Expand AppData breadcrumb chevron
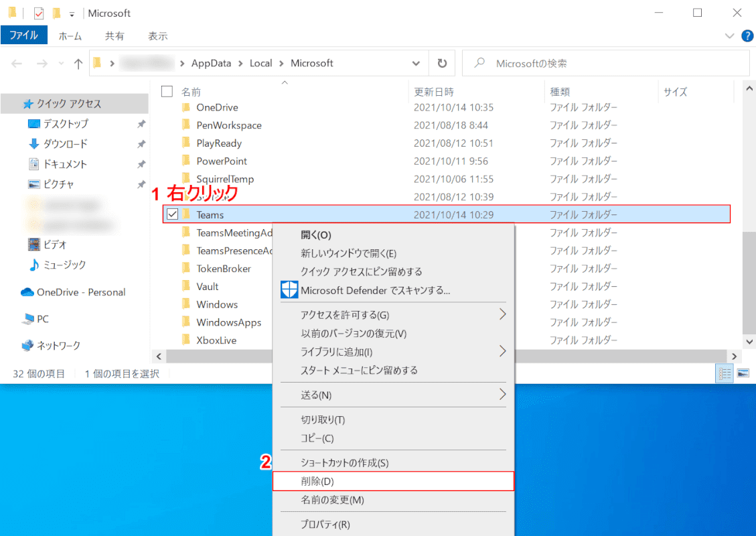The image size is (756, 536). (x=240, y=64)
